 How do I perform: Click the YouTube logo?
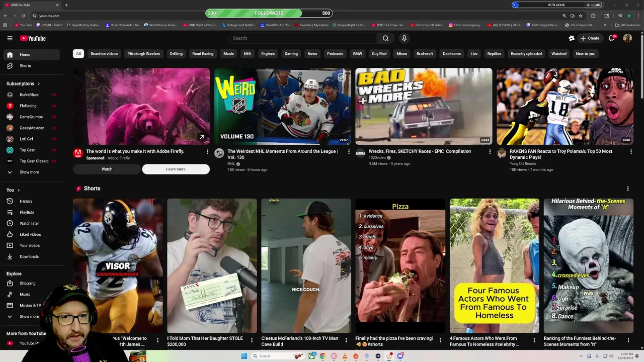click(33, 38)
